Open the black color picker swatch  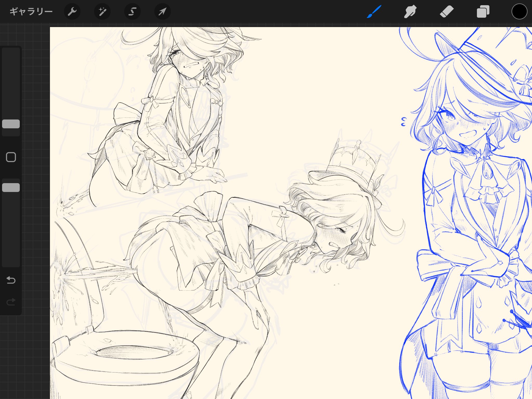[519, 11]
